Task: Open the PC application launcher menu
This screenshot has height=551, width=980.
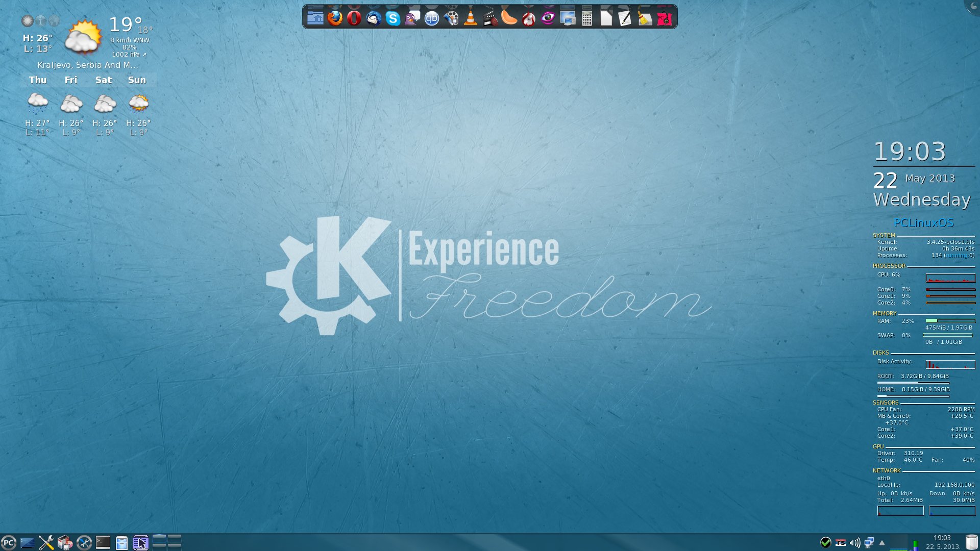Action: 9,542
